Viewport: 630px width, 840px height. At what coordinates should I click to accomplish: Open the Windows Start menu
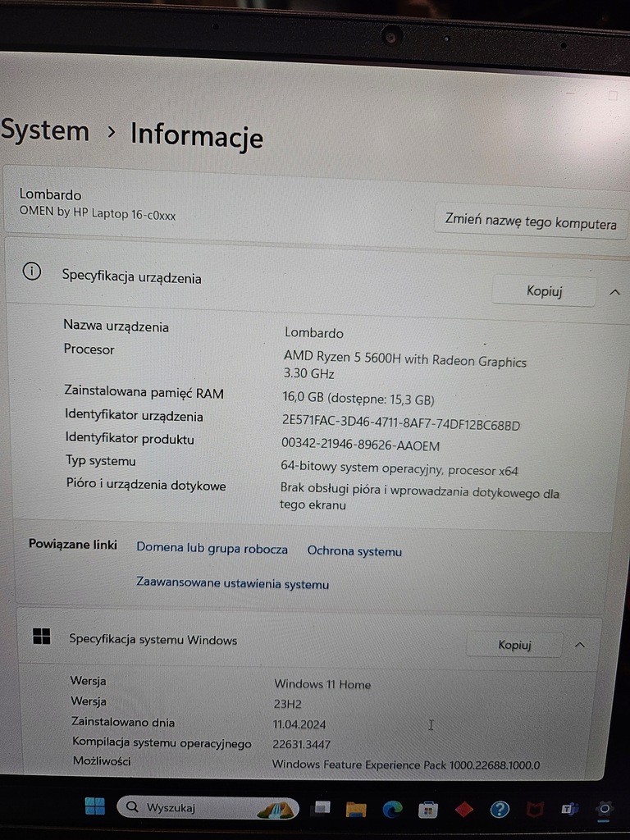(x=95, y=806)
